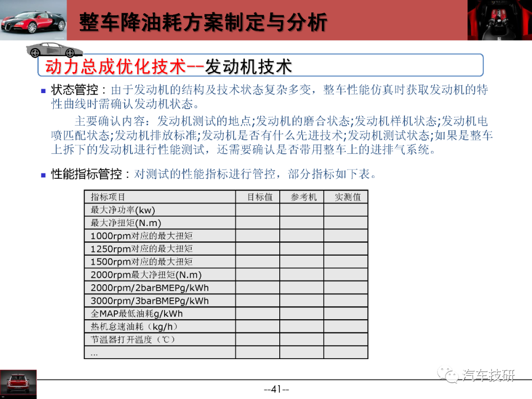This screenshot has width=532, height=399.
Task: Click the 节温器打开温度 row label
Action: click(133, 339)
